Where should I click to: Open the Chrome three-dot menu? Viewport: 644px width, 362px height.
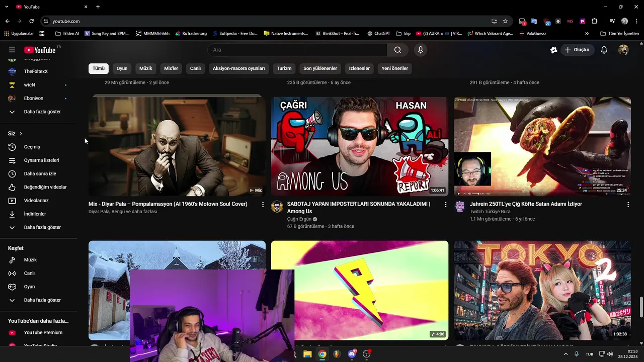click(636, 21)
